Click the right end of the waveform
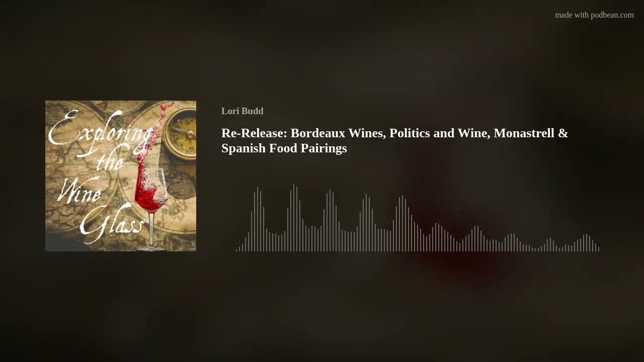644x362 pixels. pyautogui.click(x=599, y=249)
